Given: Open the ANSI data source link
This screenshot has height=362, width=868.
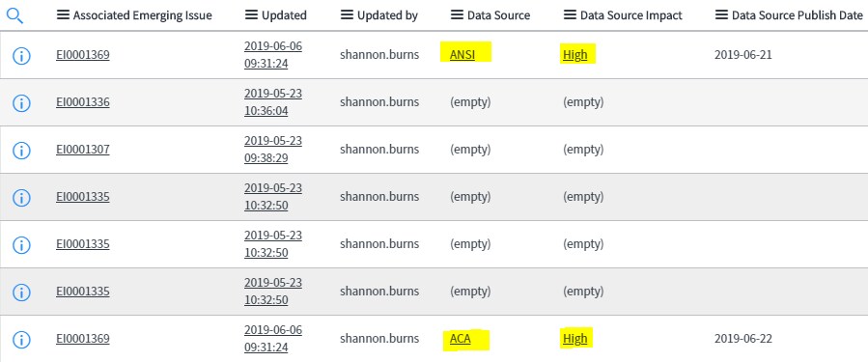Looking at the screenshot, I should (462, 55).
